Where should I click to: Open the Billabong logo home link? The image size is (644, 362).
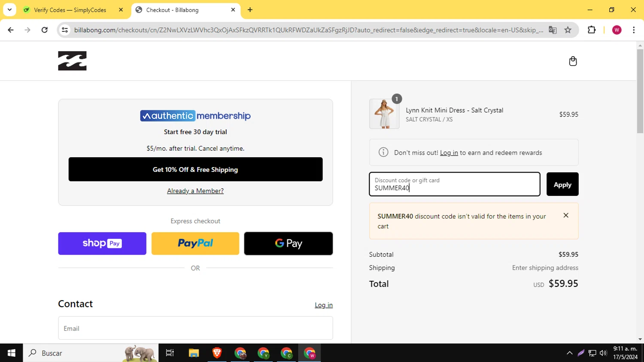click(72, 61)
